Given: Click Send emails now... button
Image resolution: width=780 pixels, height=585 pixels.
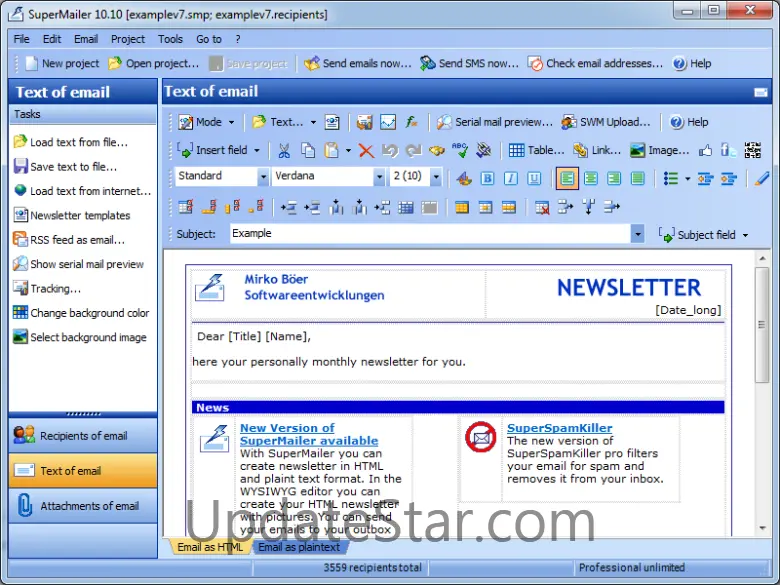Looking at the screenshot, I should 358,63.
